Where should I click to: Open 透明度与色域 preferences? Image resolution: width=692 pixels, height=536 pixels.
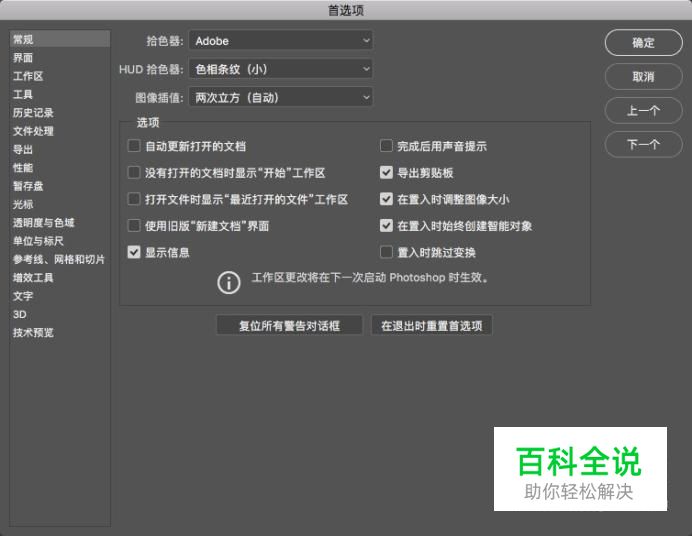[x=60, y=222]
